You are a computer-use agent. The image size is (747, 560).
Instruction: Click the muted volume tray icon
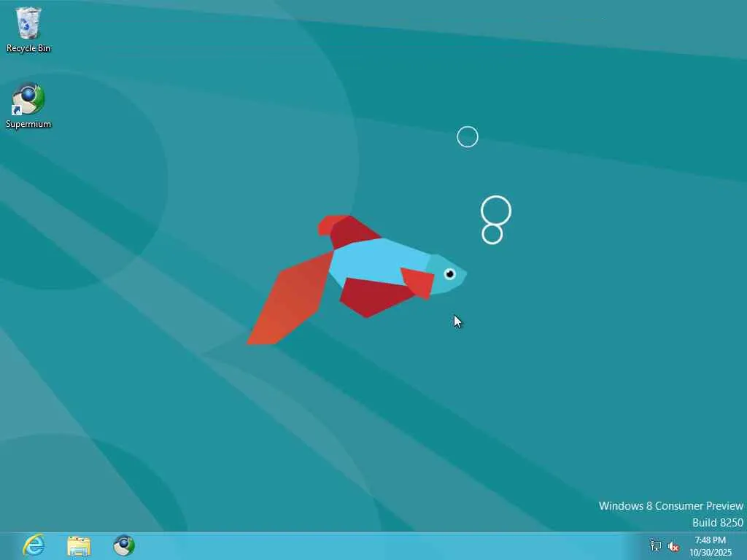coord(673,547)
